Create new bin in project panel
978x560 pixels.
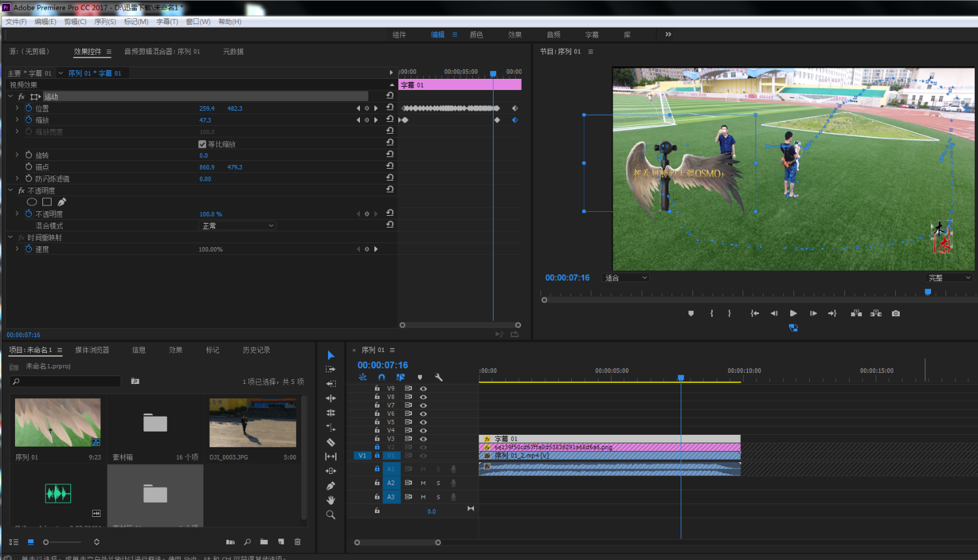tap(264, 542)
